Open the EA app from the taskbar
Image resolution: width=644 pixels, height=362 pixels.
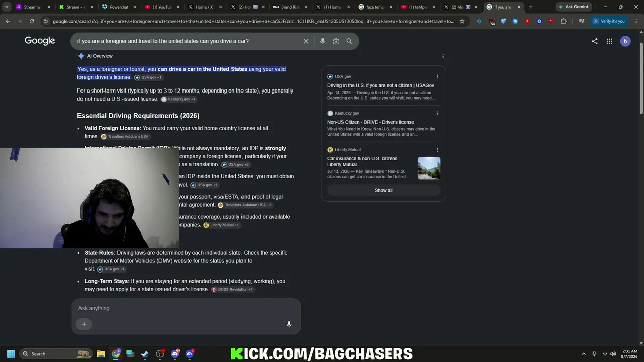coord(190,354)
